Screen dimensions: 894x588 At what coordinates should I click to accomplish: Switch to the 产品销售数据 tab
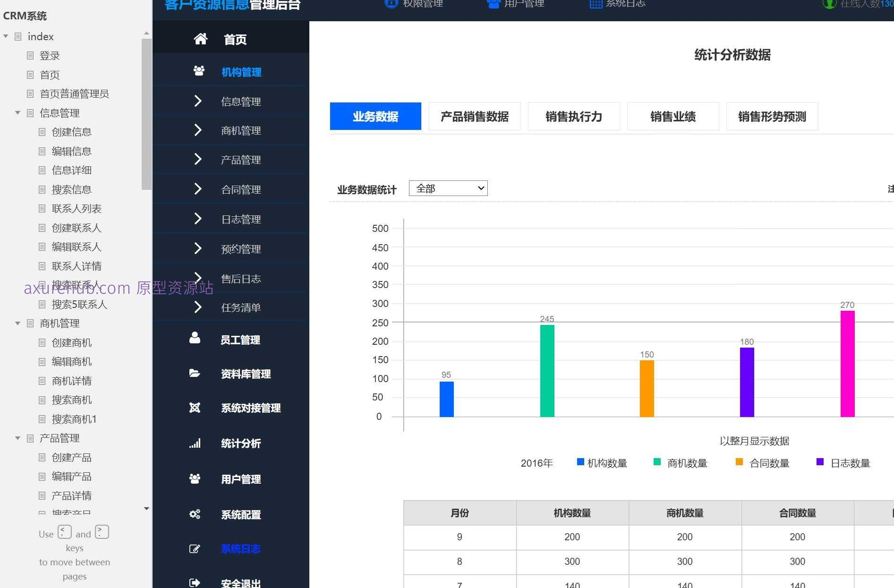point(474,116)
